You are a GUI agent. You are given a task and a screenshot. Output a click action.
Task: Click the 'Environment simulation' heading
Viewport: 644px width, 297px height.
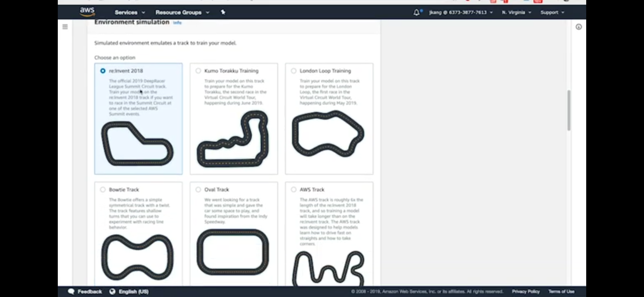pyautogui.click(x=132, y=22)
